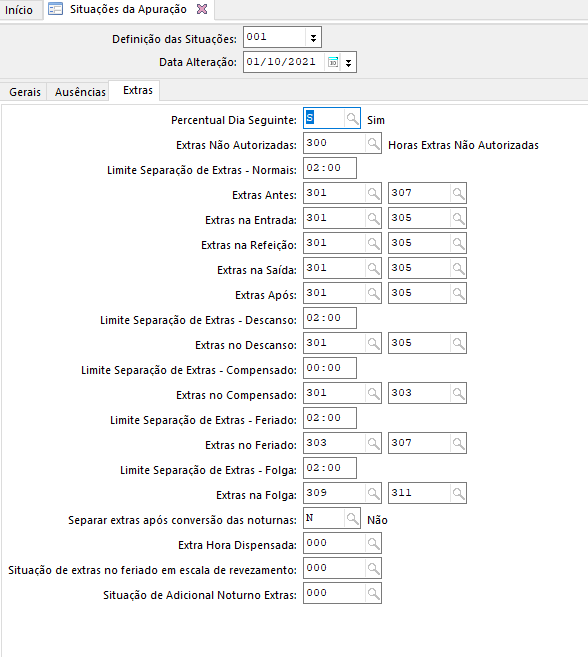Edit Limite Separação de Extras - Descanso time
This screenshot has width=588, height=657.
pos(330,318)
